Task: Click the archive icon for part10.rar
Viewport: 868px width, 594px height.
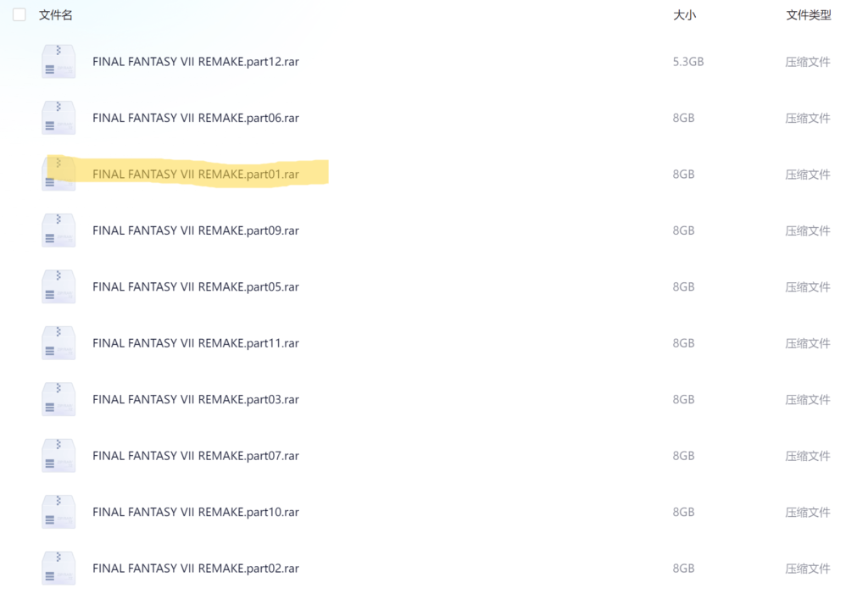Action: pos(58,512)
